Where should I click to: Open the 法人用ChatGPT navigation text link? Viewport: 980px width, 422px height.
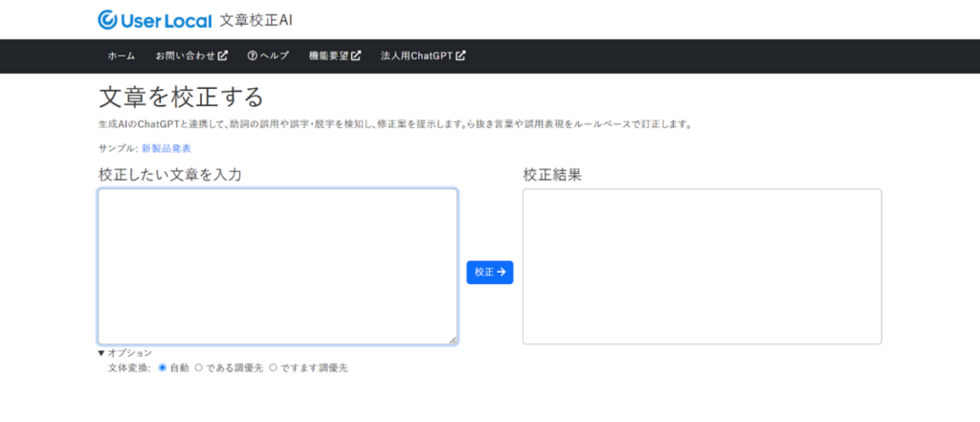pyautogui.click(x=416, y=56)
